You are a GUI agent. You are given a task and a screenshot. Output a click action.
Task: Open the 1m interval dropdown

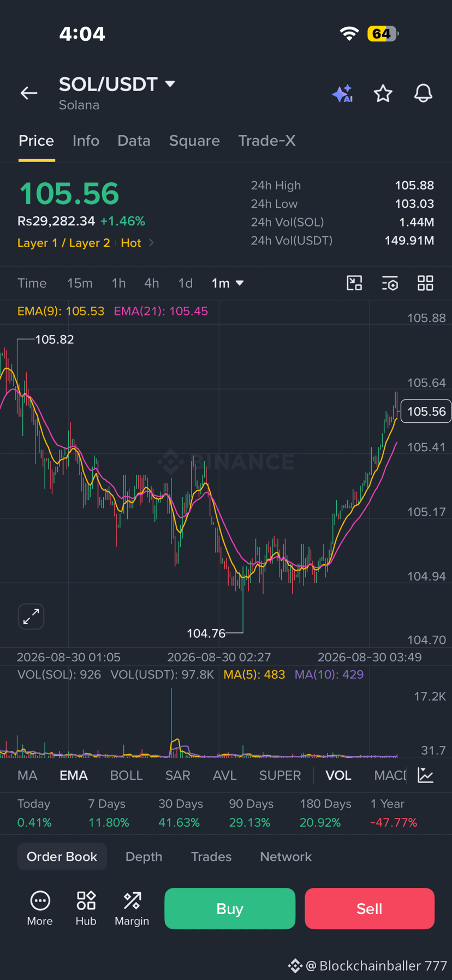pos(228,283)
